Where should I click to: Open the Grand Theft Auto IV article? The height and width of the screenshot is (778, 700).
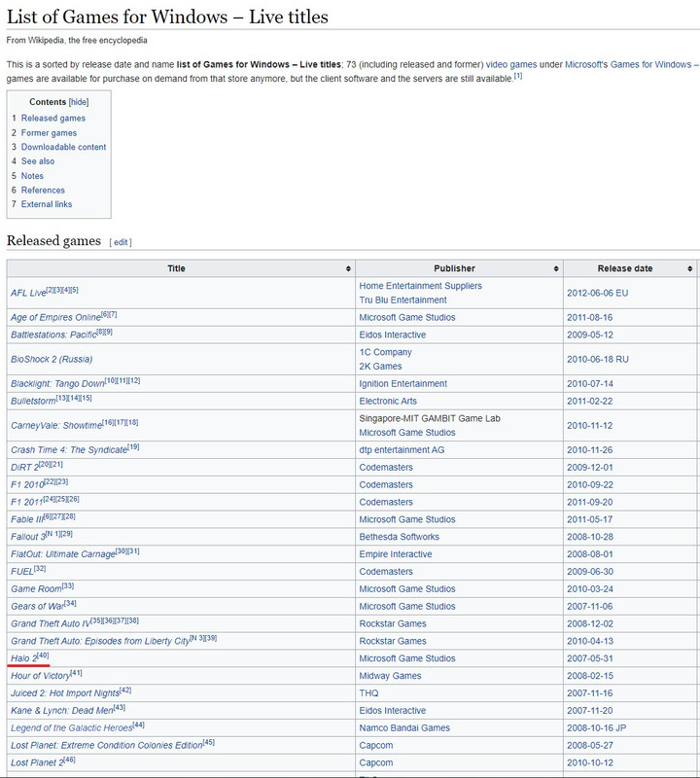[x=51, y=623]
